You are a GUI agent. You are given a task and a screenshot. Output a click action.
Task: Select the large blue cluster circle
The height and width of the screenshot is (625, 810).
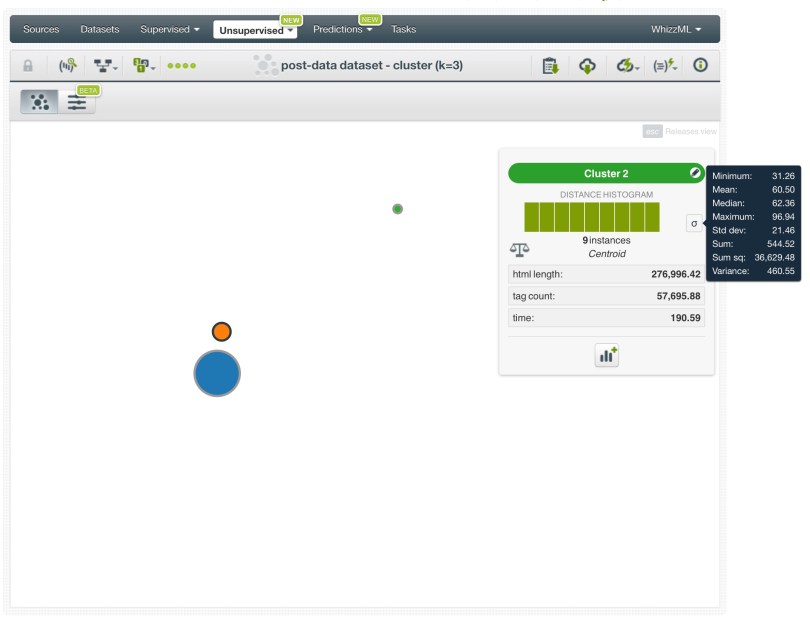pos(217,373)
